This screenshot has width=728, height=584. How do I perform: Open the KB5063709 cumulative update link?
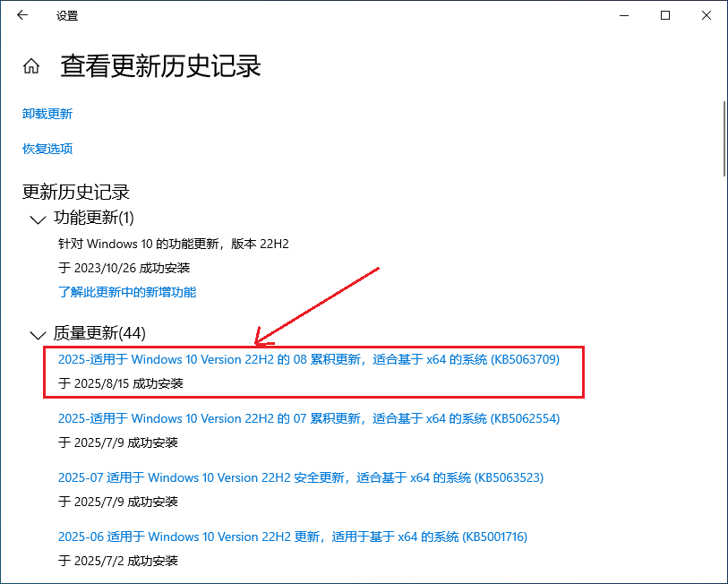coord(309,359)
